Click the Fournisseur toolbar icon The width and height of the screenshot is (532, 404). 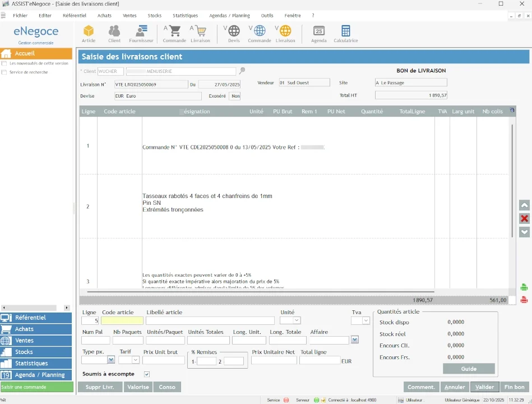[x=141, y=33]
